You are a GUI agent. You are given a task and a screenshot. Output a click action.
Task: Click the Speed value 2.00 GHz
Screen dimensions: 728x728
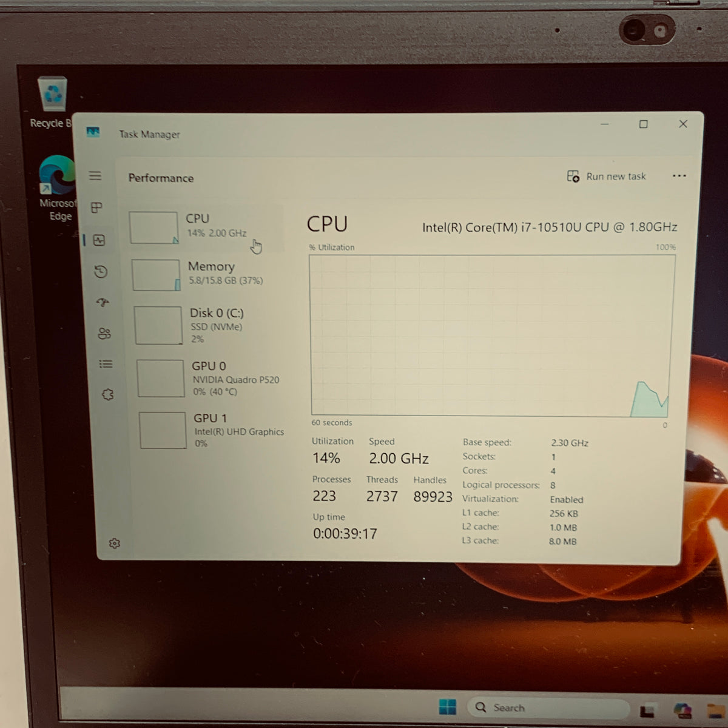click(x=399, y=459)
